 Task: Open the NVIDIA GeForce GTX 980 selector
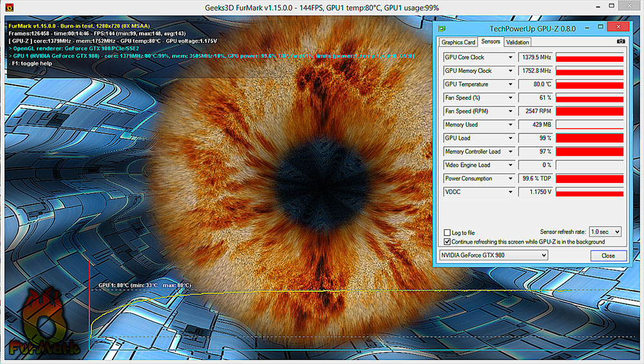pos(493,255)
